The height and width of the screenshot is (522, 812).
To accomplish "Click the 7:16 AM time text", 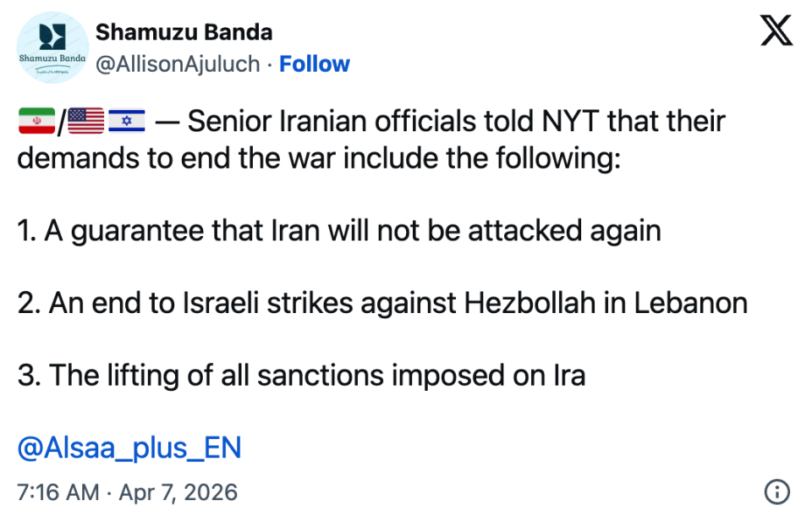I will click(x=58, y=492).
